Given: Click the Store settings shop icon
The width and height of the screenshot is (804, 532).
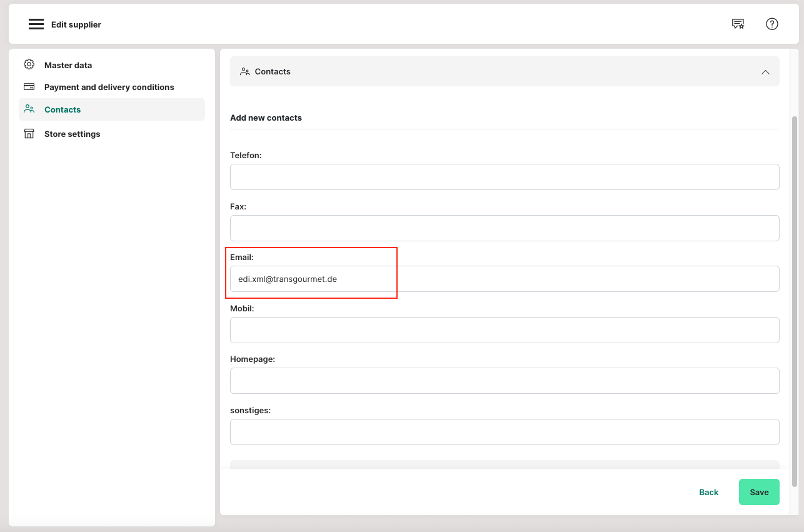Looking at the screenshot, I should coord(29,134).
